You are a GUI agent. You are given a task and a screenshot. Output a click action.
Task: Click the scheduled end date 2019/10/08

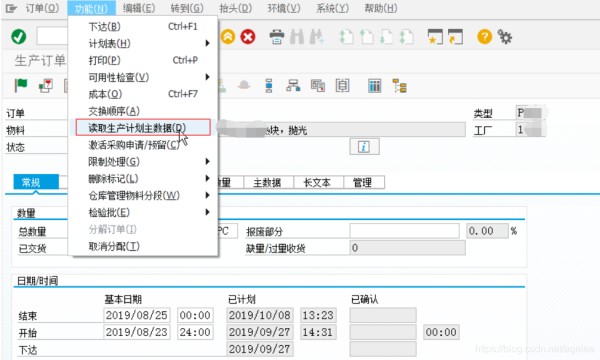pyautogui.click(x=260, y=315)
